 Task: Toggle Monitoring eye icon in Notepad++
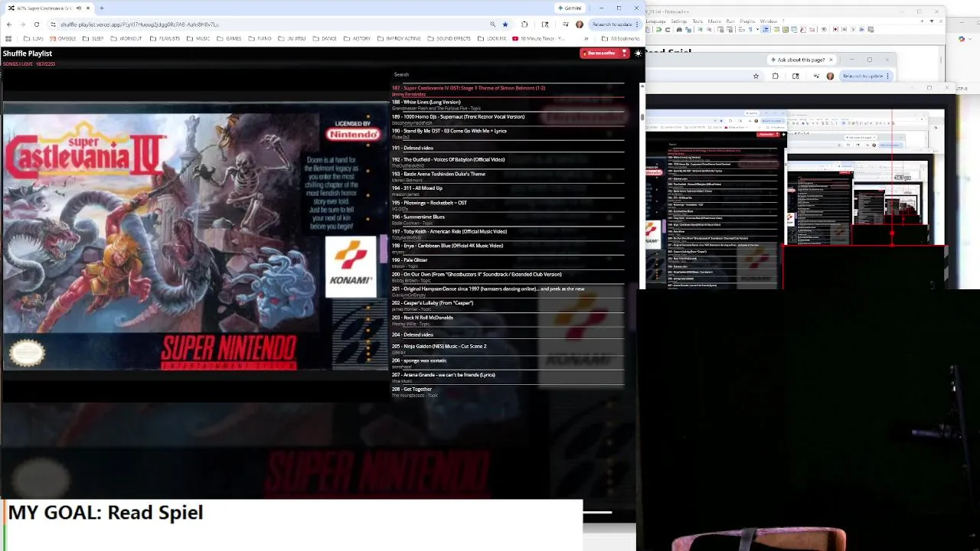[x=824, y=29]
